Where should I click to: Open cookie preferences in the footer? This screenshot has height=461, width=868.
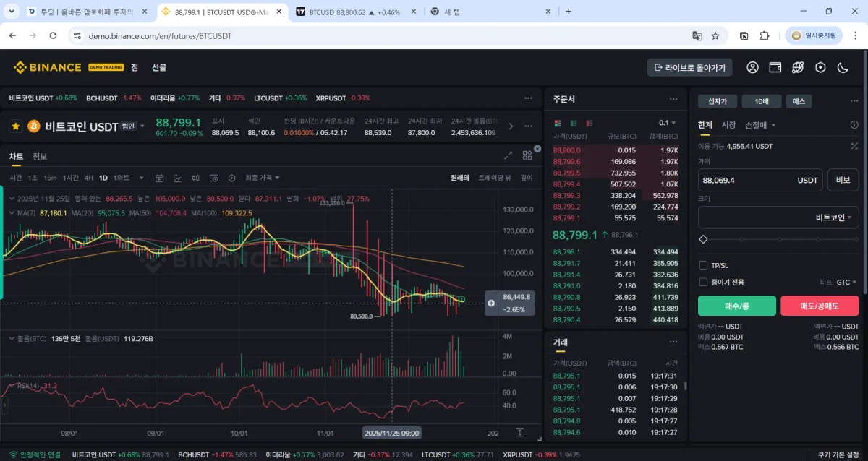pyautogui.click(x=838, y=454)
